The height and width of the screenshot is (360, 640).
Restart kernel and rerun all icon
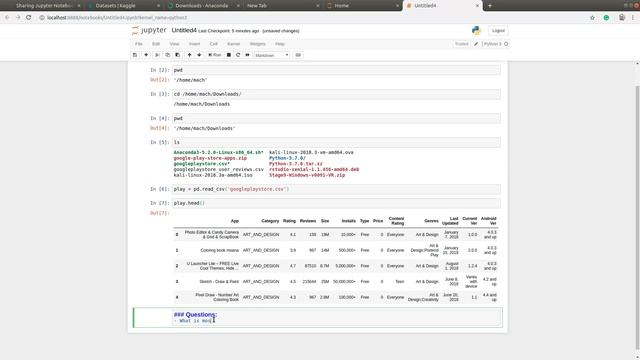(x=247, y=55)
